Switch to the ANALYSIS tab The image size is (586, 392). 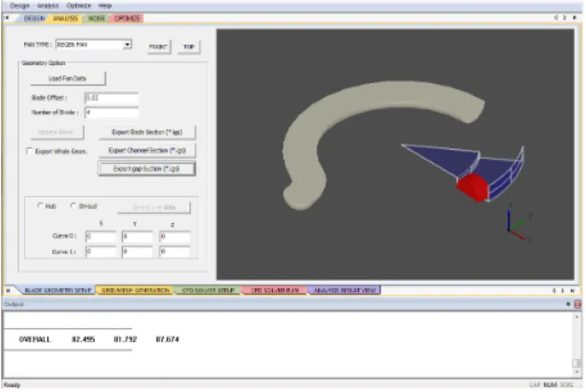pos(65,18)
